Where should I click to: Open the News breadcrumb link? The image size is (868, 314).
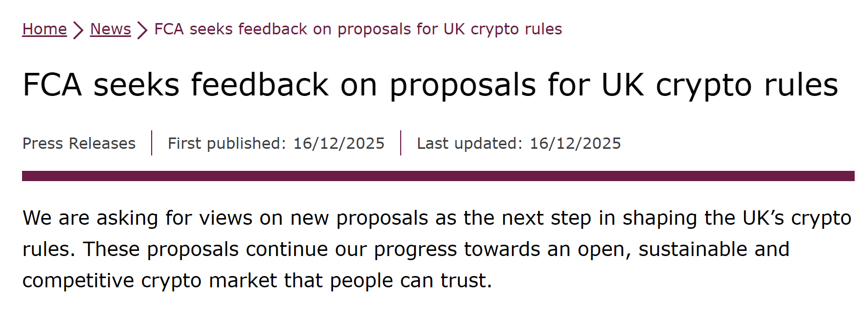[x=110, y=29]
